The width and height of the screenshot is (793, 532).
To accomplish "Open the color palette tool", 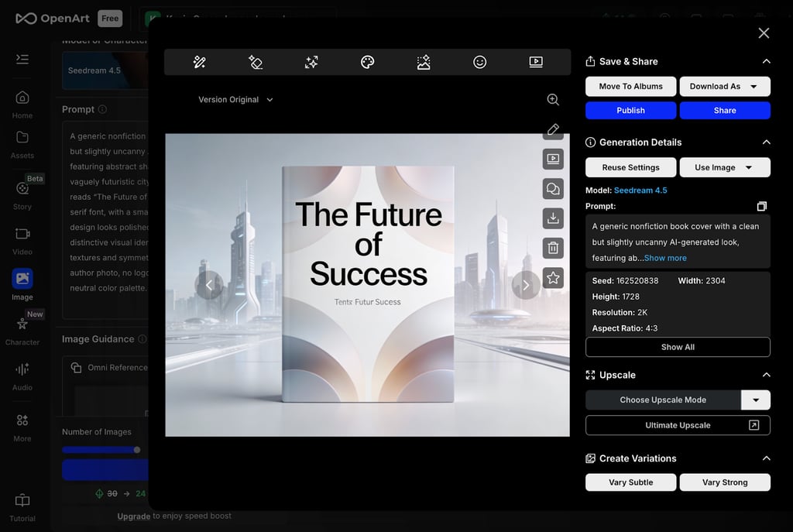I will click(368, 62).
